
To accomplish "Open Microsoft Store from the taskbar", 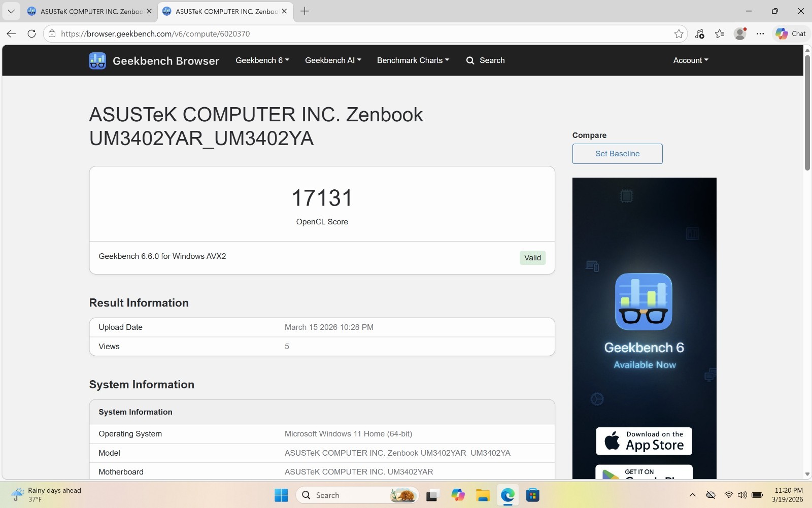I will click(x=532, y=495).
